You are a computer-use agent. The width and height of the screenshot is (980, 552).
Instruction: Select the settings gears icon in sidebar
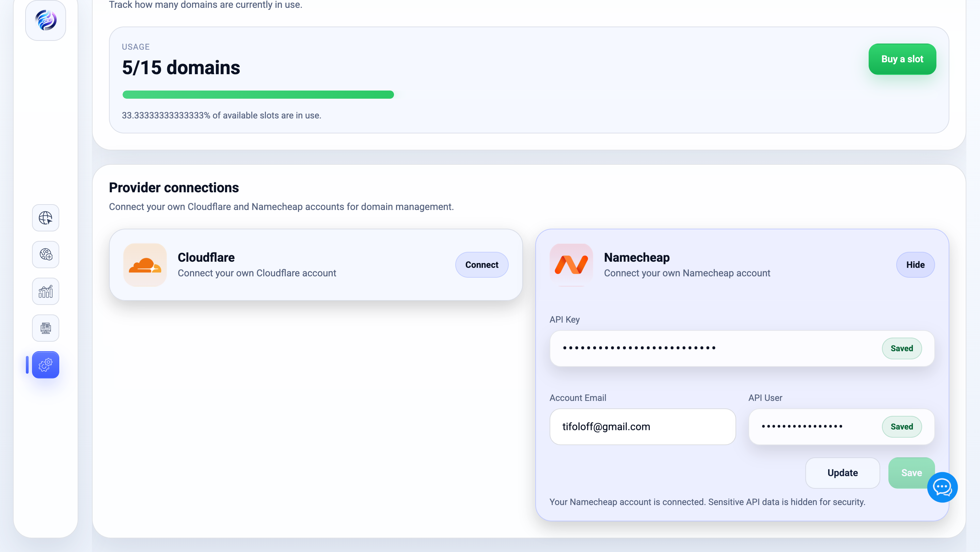[x=45, y=364]
